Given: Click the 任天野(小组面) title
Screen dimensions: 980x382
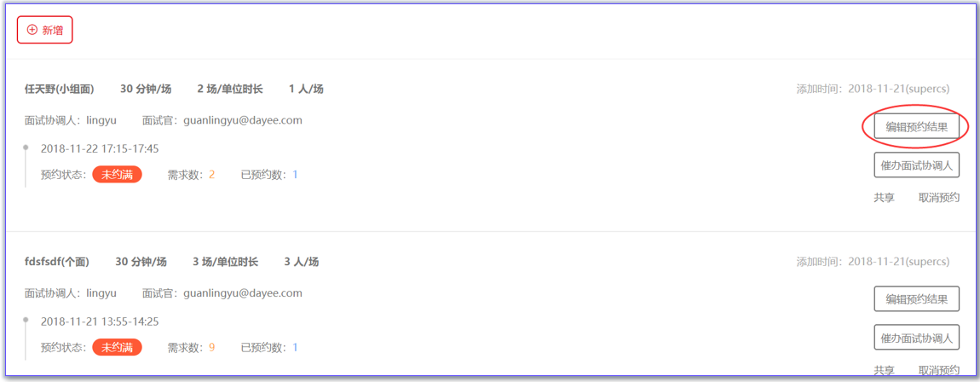Looking at the screenshot, I should [x=60, y=90].
